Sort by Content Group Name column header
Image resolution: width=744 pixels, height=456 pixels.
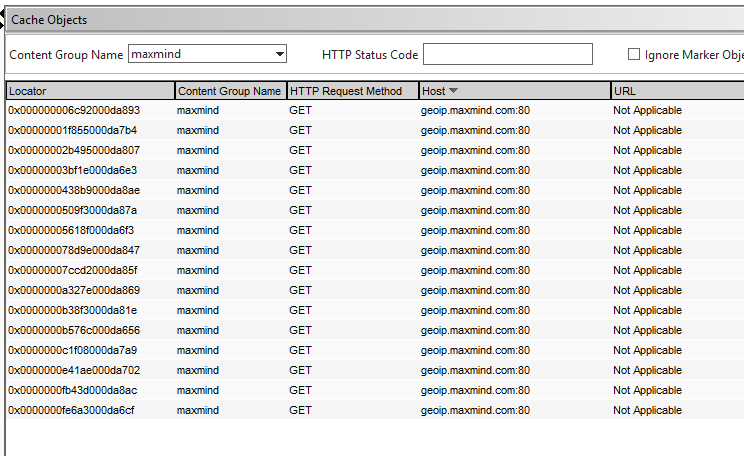[x=230, y=91]
